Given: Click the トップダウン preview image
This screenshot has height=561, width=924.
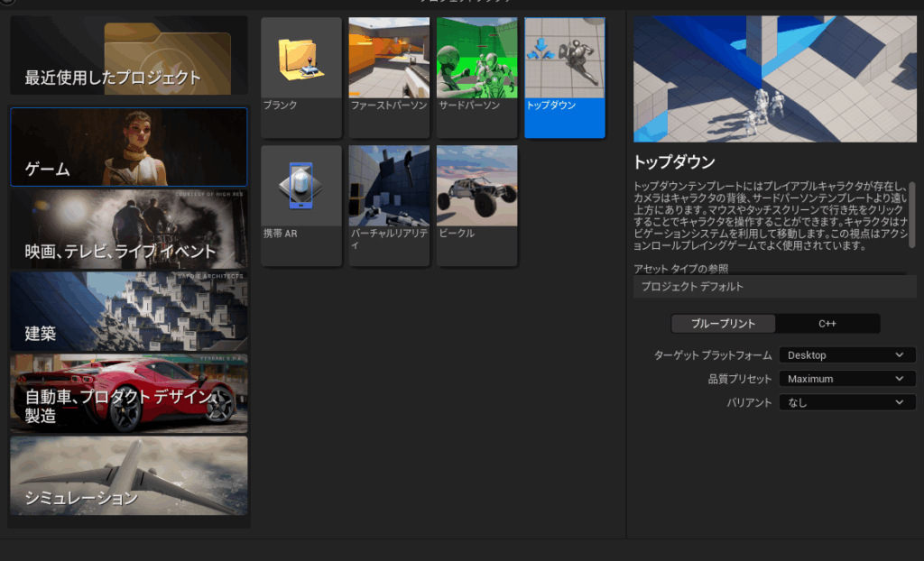Looking at the screenshot, I should tap(774, 79).
